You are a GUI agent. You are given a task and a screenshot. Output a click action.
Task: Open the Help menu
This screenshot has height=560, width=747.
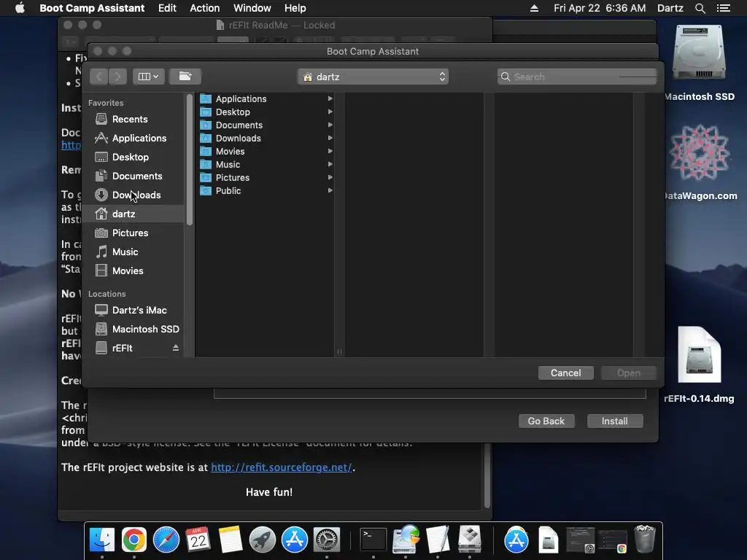click(295, 8)
